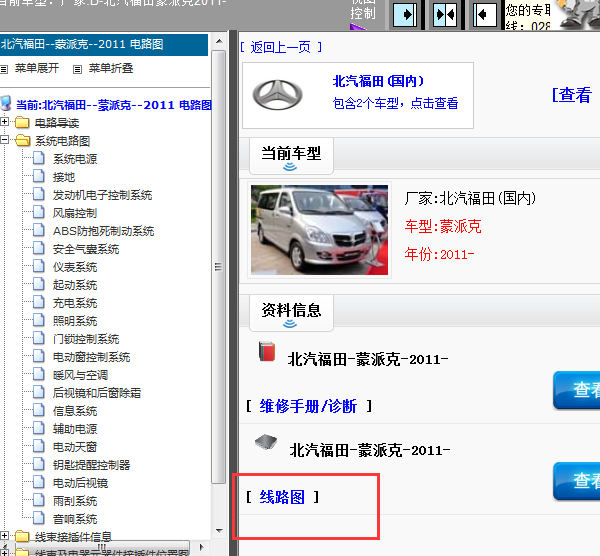Click the 当前车型 tab

(x=291, y=156)
